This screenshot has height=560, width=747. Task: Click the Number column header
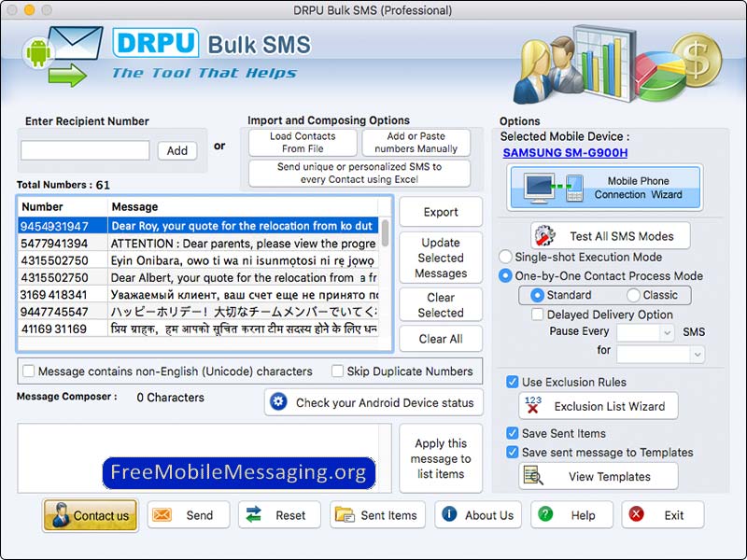click(x=63, y=206)
